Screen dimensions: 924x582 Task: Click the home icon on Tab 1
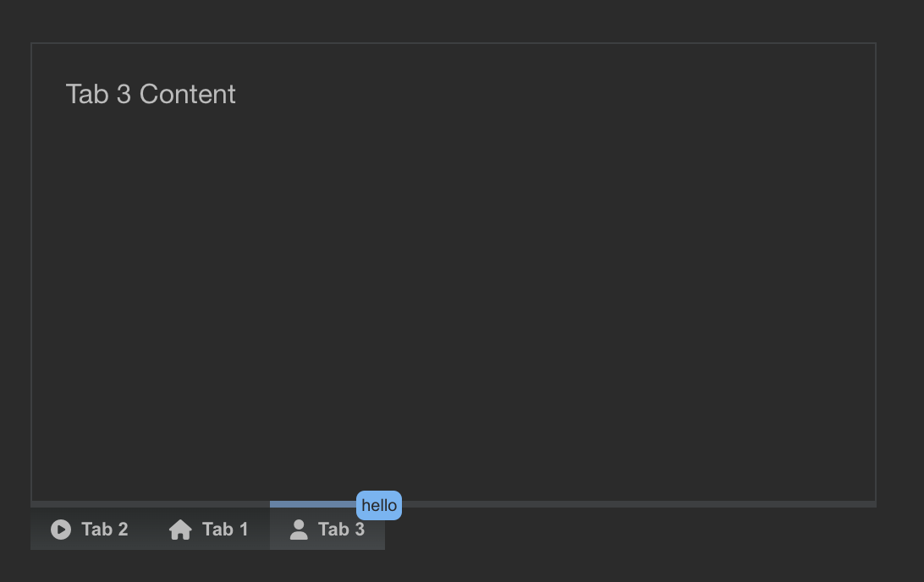179,530
